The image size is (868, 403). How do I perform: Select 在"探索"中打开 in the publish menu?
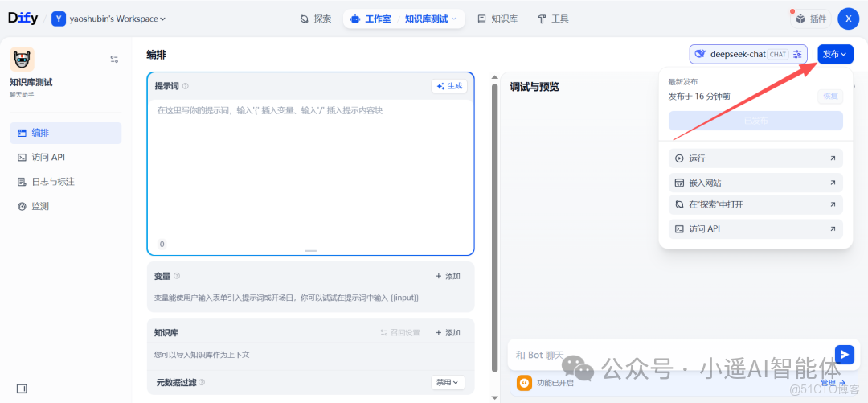pos(755,204)
